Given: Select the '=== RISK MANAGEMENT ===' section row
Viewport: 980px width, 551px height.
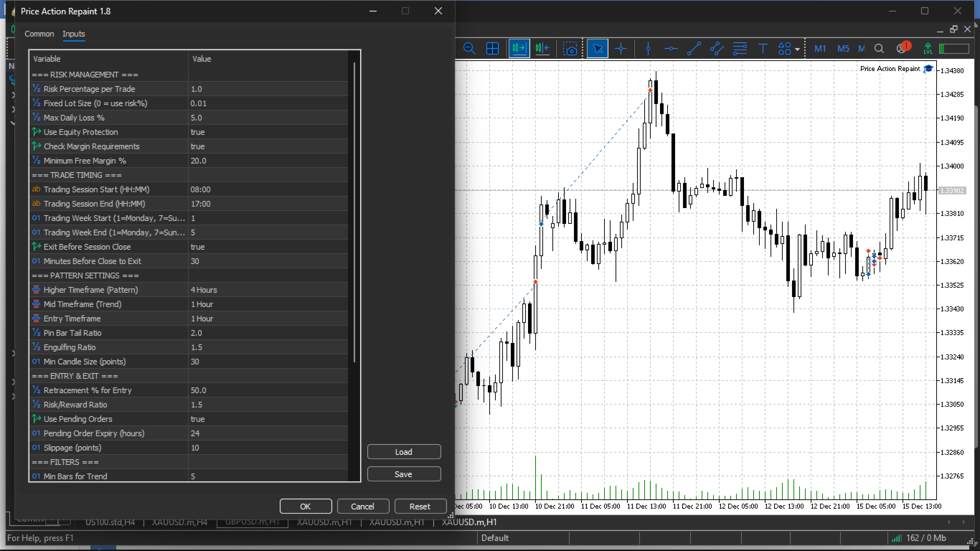Looking at the screenshot, I should [x=189, y=75].
